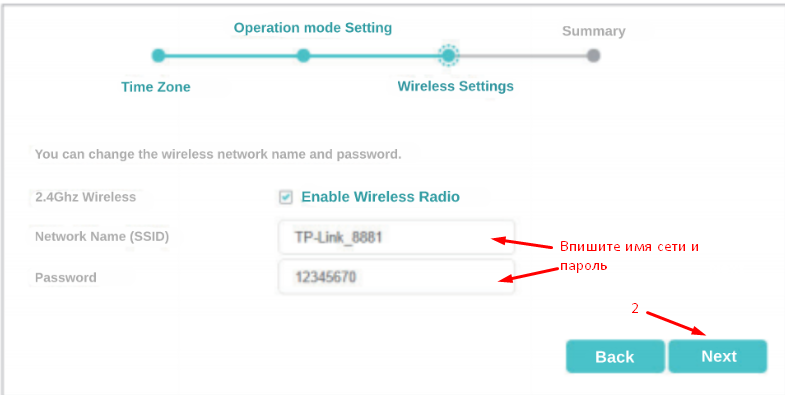Click the gray Summary step circle
Screen dimensions: 785x395
593,56
